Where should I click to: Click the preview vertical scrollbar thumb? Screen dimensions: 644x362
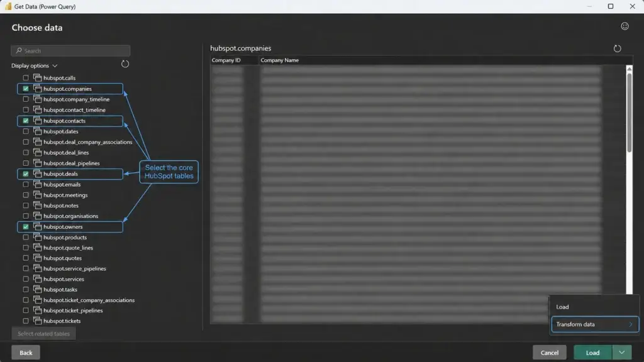click(629, 113)
